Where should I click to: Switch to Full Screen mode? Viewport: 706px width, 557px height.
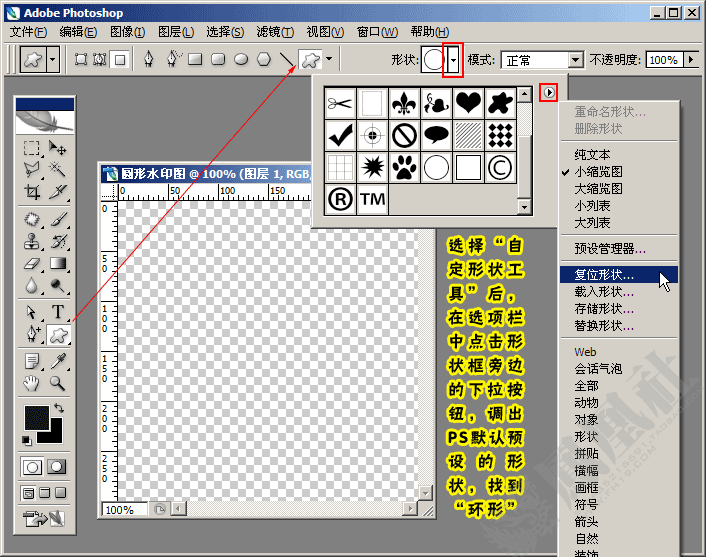point(60,493)
